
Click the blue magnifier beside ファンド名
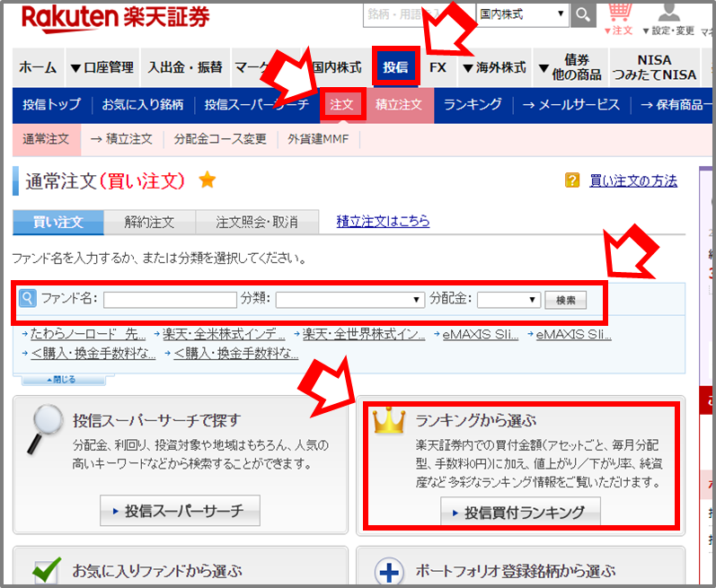point(27,298)
